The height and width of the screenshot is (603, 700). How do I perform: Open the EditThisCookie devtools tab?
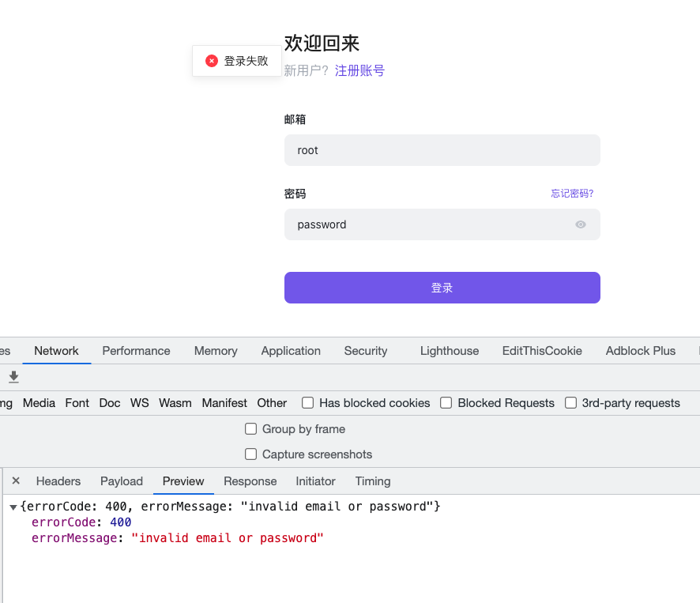coord(542,351)
